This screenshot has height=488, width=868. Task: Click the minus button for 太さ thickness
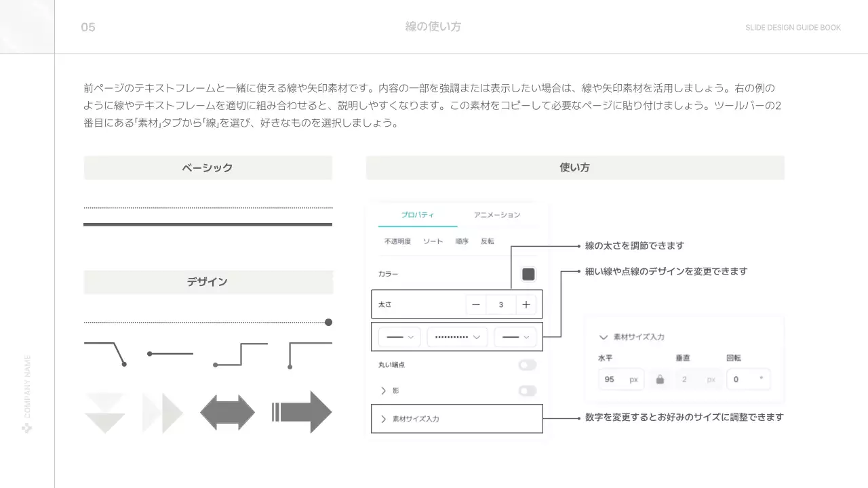coord(476,305)
